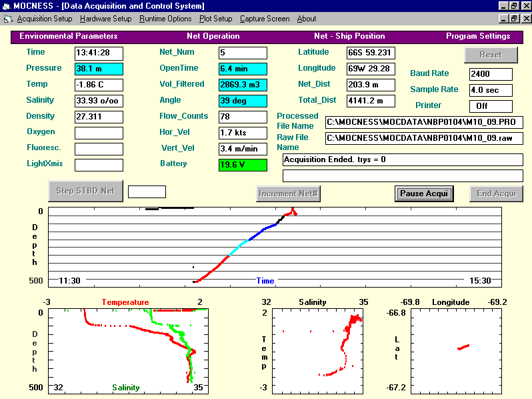The width and height of the screenshot is (532, 399).
Task: Click the Printer field showing Off
Action: click(x=491, y=106)
